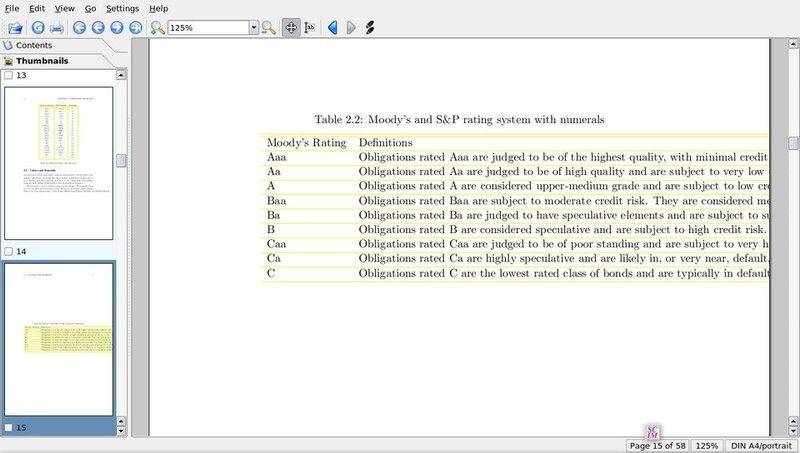
Task: Switch to the Contents sidebar tab
Action: pyautogui.click(x=56, y=45)
